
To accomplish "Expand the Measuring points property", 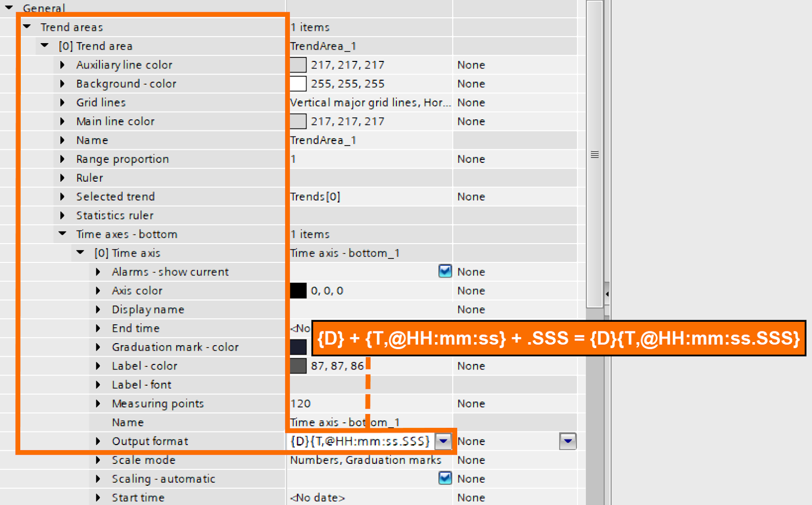I will click(97, 403).
